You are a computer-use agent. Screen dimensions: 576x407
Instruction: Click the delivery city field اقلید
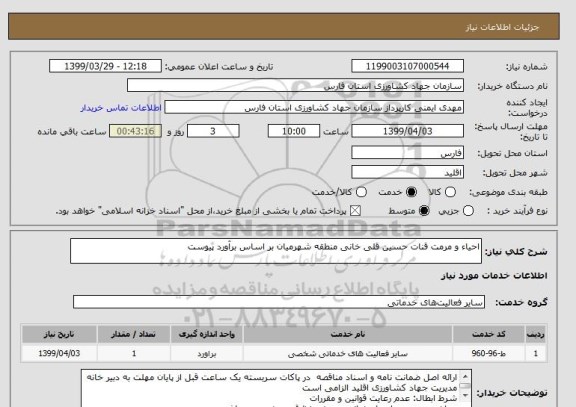pyautogui.click(x=407, y=172)
